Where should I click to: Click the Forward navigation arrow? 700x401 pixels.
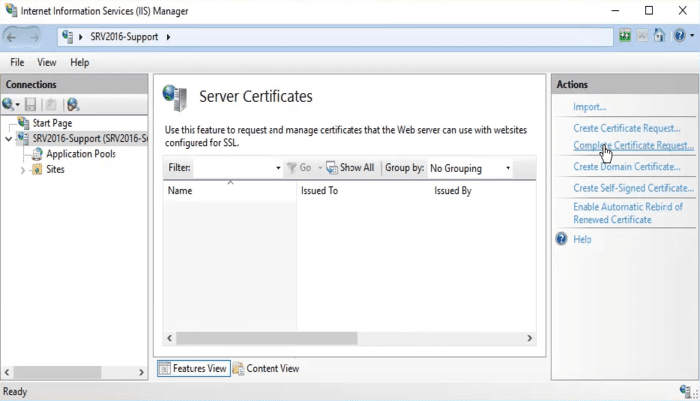(34, 37)
